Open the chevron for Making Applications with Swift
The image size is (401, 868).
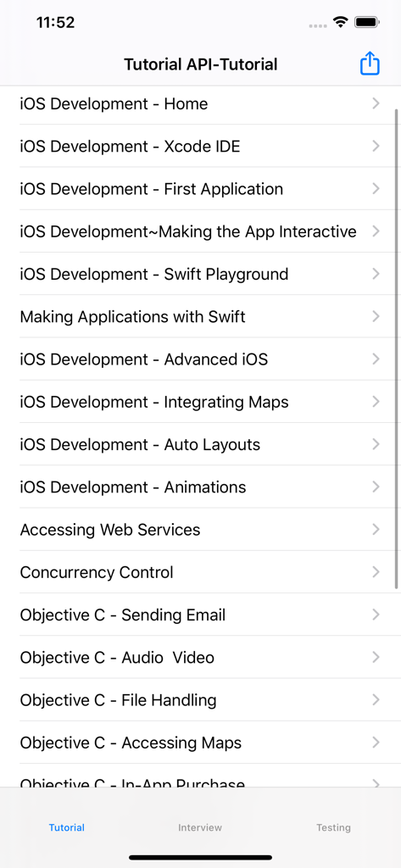(x=376, y=317)
